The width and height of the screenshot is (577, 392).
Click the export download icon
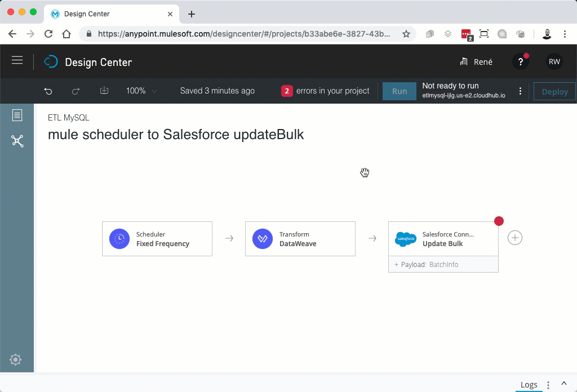coord(104,91)
